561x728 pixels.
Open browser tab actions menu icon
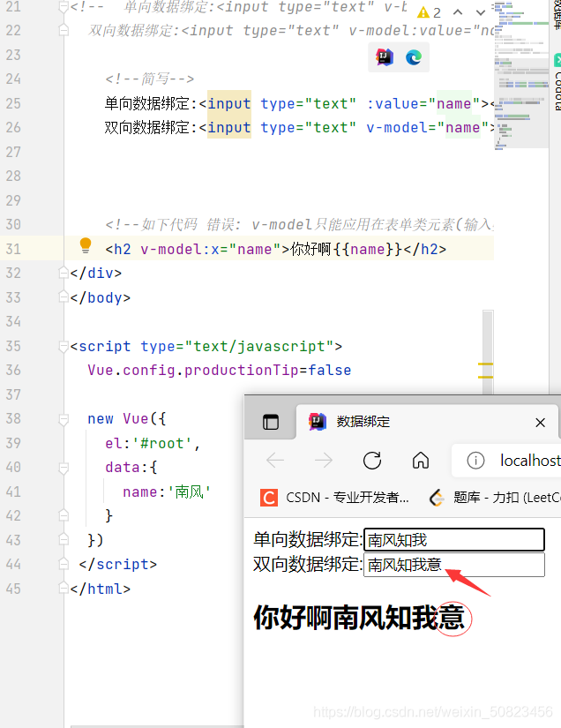click(x=271, y=423)
